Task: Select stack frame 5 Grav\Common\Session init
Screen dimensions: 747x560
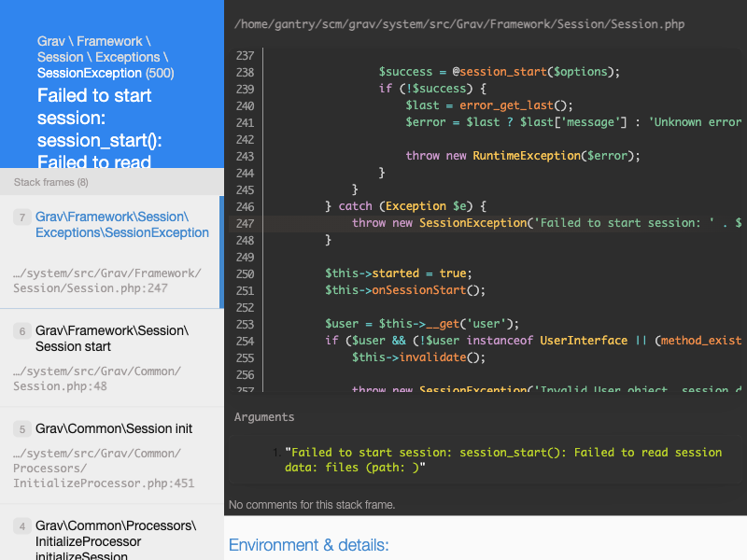Action: point(112,455)
